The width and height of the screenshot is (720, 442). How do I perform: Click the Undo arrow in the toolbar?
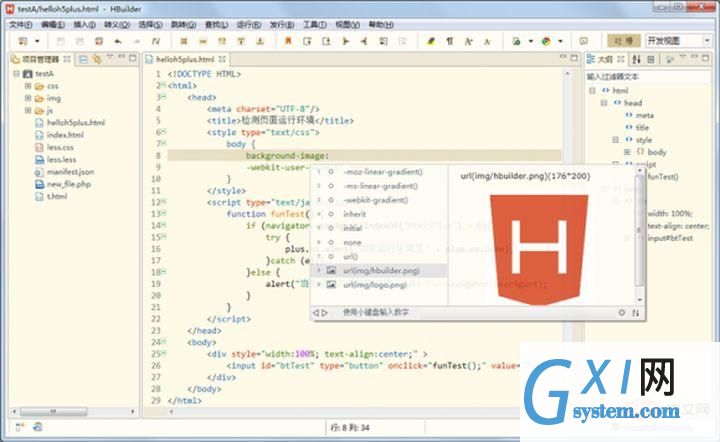(x=118, y=41)
